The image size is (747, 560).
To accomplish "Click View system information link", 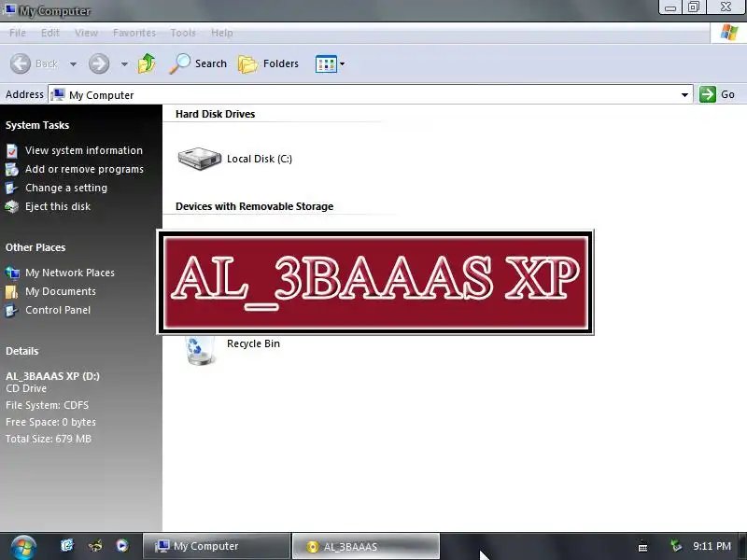I will click(x=84, y=150).
